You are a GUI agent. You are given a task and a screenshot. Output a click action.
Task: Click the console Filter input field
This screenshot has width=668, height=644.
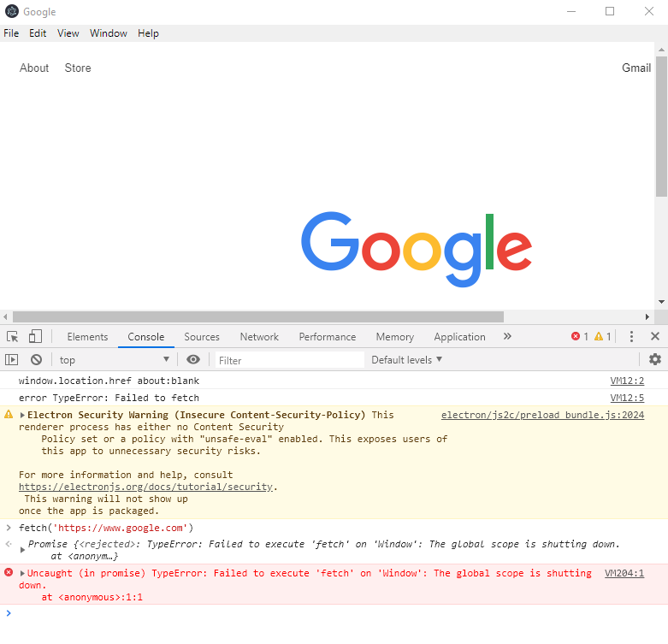(x=290, y=360)
